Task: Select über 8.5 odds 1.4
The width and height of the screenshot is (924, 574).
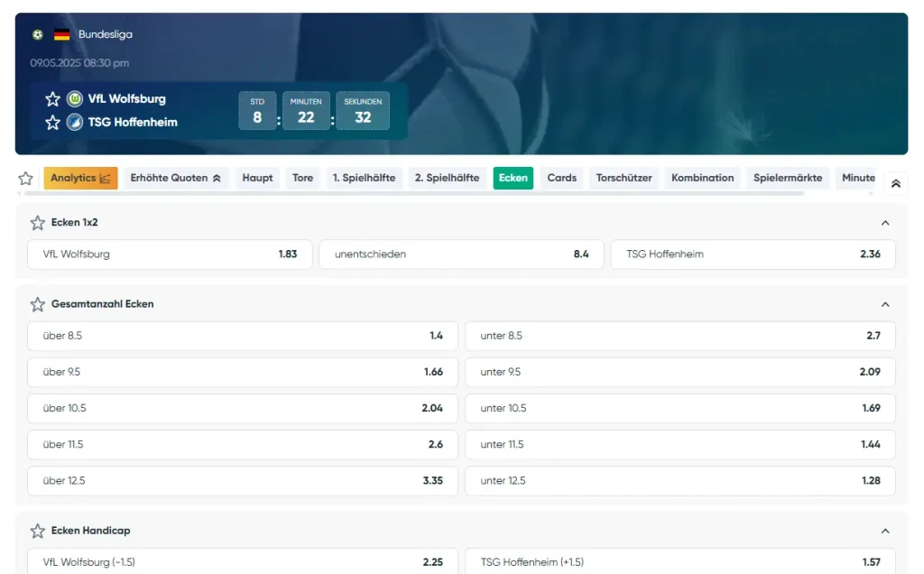Action: click(243, 336)
